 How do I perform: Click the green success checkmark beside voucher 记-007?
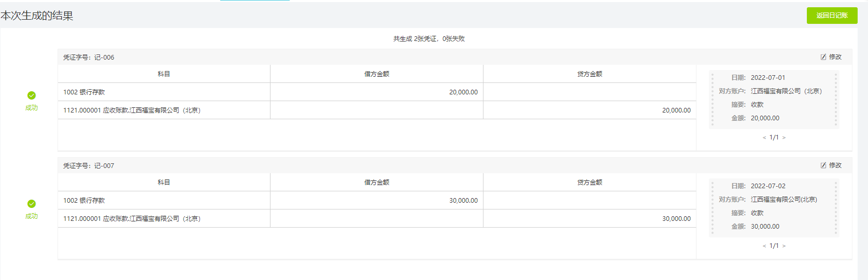point(32,204)
